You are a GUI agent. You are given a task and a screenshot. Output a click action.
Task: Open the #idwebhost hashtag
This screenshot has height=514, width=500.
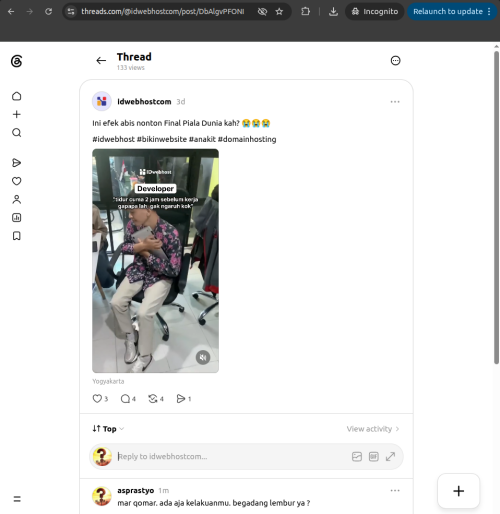tap(113, 139)
